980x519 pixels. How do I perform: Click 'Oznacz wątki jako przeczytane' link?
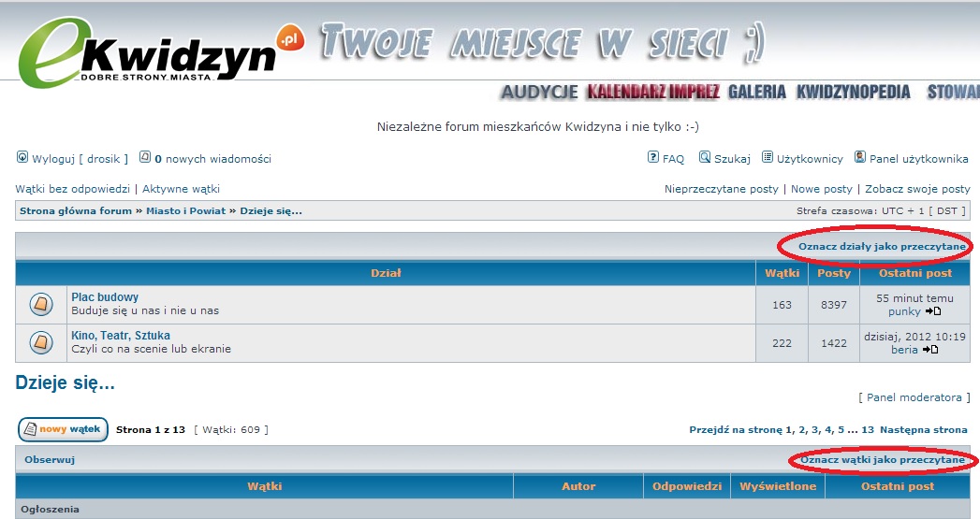pos(882,460)
